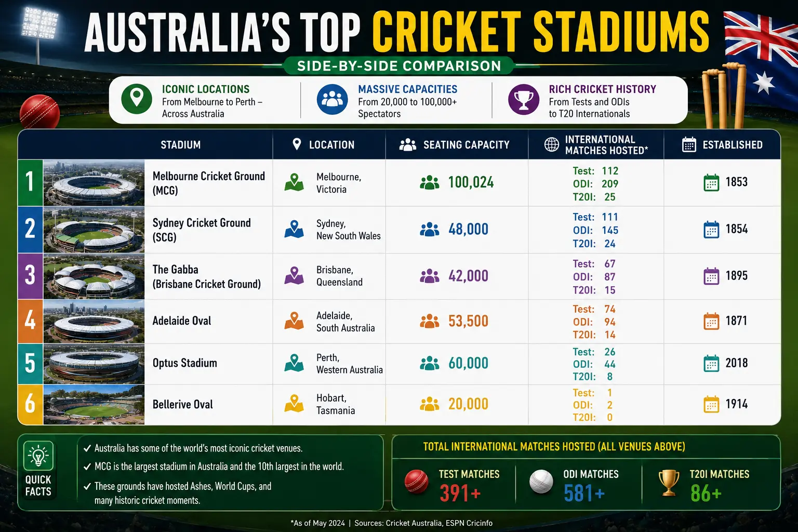Click the Adelaide Oval name text

click(x=182, y=321)
